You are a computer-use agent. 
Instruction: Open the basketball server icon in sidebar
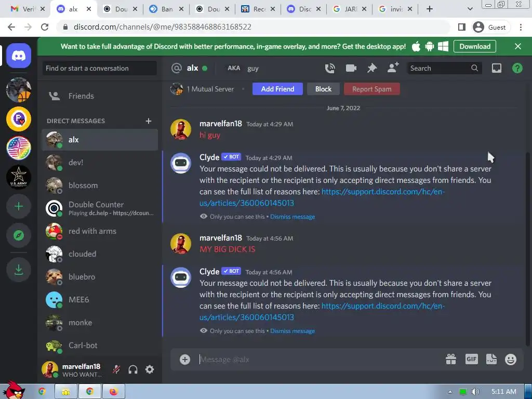click(x=19, y=89)
